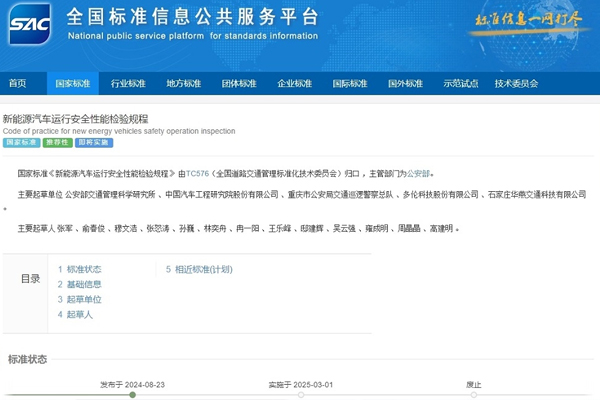Jump to 4 起草人 section
Image resolution: width=600 pixels, height=400 pixels.
click(75, 315)
